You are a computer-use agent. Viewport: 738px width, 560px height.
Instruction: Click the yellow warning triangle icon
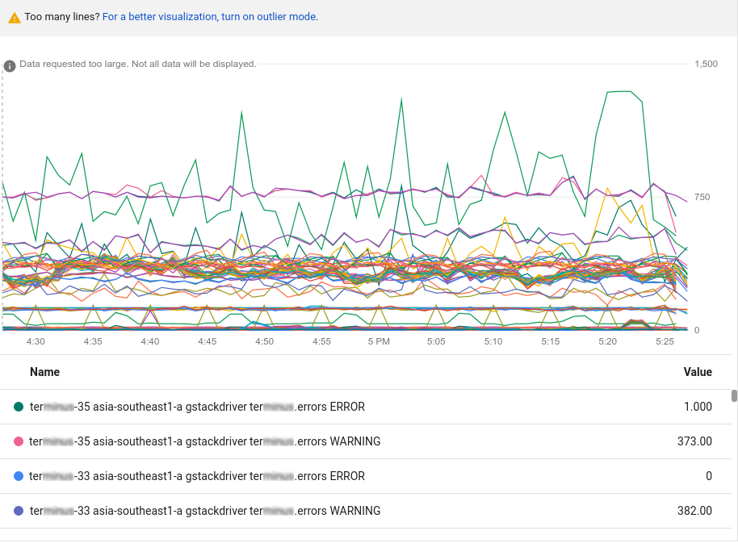(15, 16)
